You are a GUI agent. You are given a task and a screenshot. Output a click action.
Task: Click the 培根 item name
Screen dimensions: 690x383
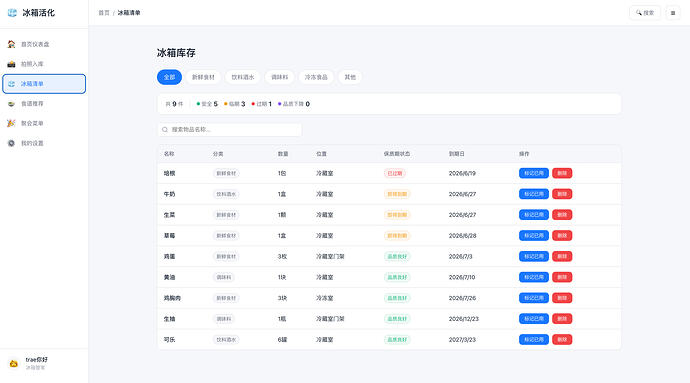[169, 173]
